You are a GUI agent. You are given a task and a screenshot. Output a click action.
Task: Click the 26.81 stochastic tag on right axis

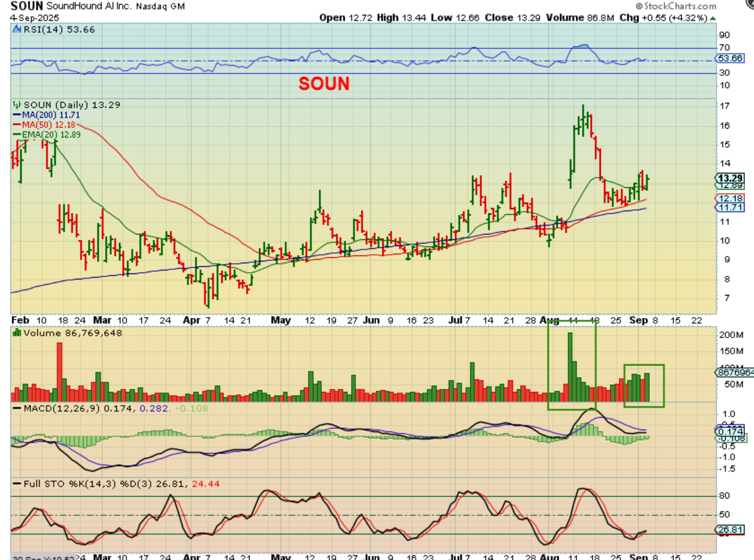click(x=731, y=529)
